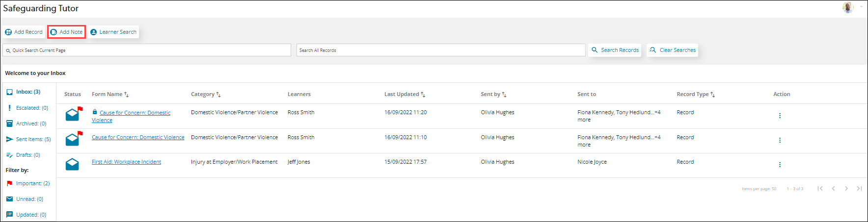
Task: Open user profile avatar menu
Action: click(x=848, y=7)
